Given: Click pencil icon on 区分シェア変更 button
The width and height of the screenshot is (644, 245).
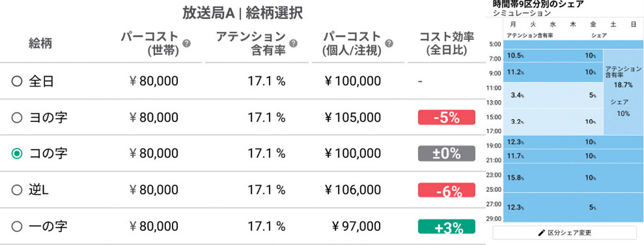Looking at the screenshot, I should 542,233.
